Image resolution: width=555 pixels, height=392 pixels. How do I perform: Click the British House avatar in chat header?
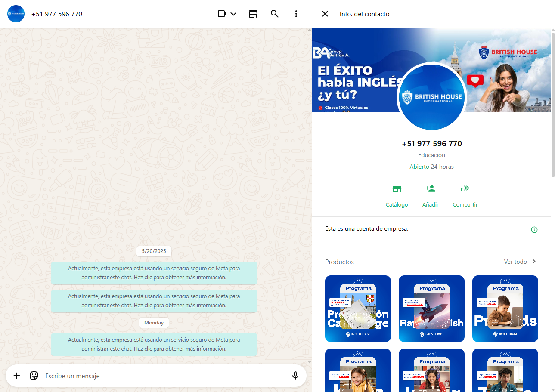(16, 14)
